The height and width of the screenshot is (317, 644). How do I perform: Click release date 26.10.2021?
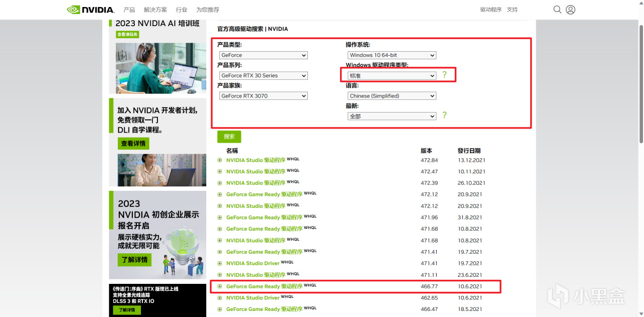point(471,183)
